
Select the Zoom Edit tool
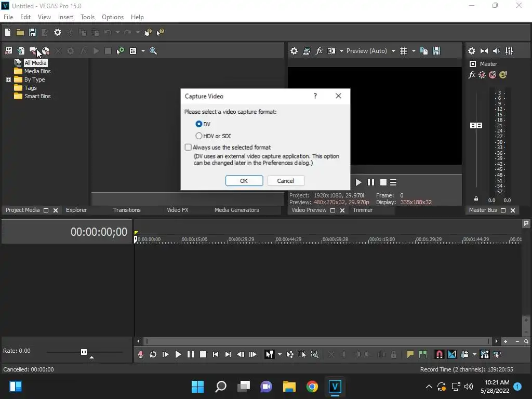coord(314,354)
